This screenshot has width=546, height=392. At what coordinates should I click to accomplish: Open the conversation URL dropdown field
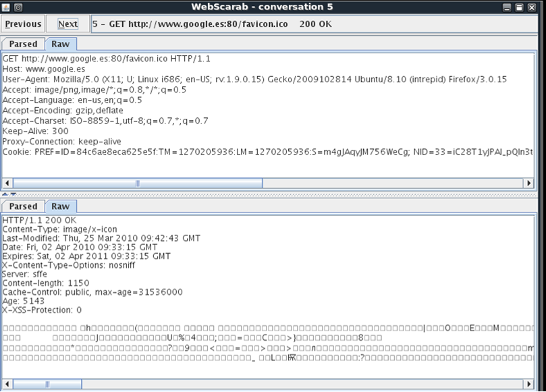click(x=314, y=24)
